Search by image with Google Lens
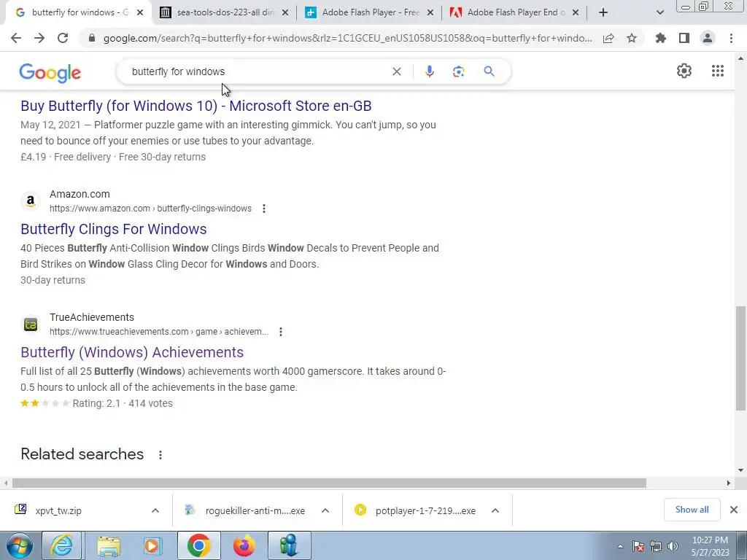The width and height of the screenshot is (747, 560). click(458, 71)
